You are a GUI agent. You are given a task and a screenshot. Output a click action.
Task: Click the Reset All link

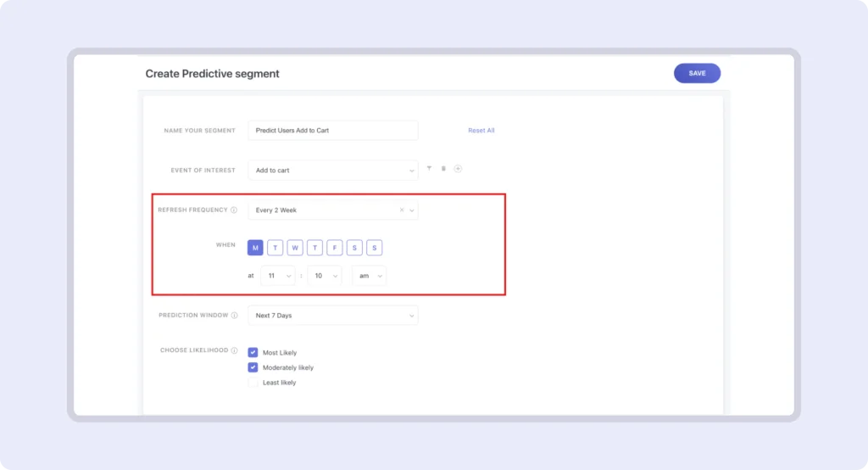(x=481, y=131)
